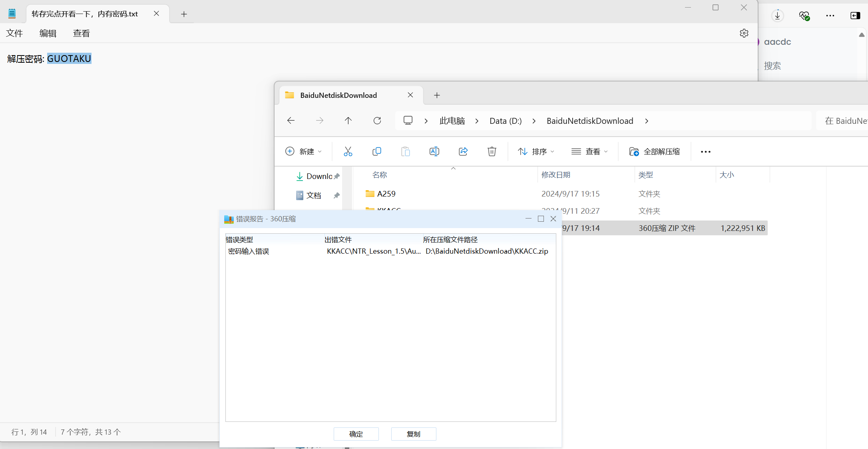This screenshot has width=868, height=449.
Task: Click the Delete trash icon
Action: 492,151
